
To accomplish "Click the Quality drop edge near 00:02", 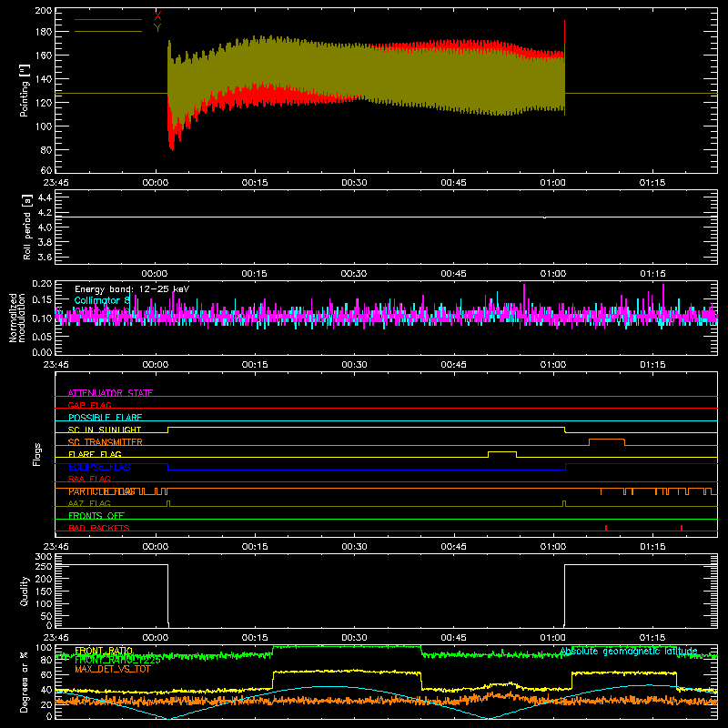I will [167, 594].
